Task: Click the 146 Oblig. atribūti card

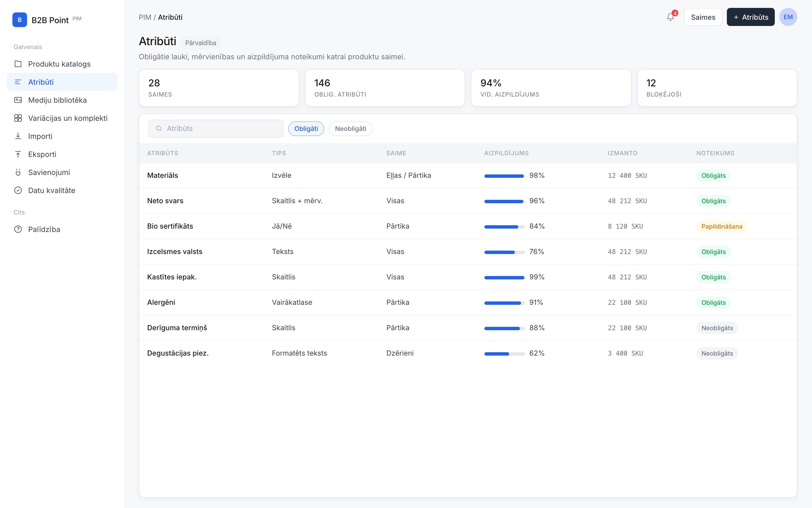Action: 385,88
